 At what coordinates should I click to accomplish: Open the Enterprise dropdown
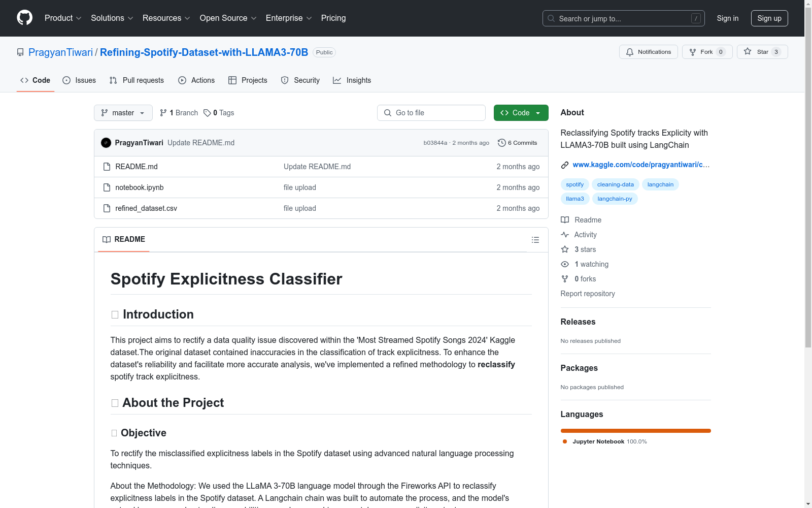289,18
